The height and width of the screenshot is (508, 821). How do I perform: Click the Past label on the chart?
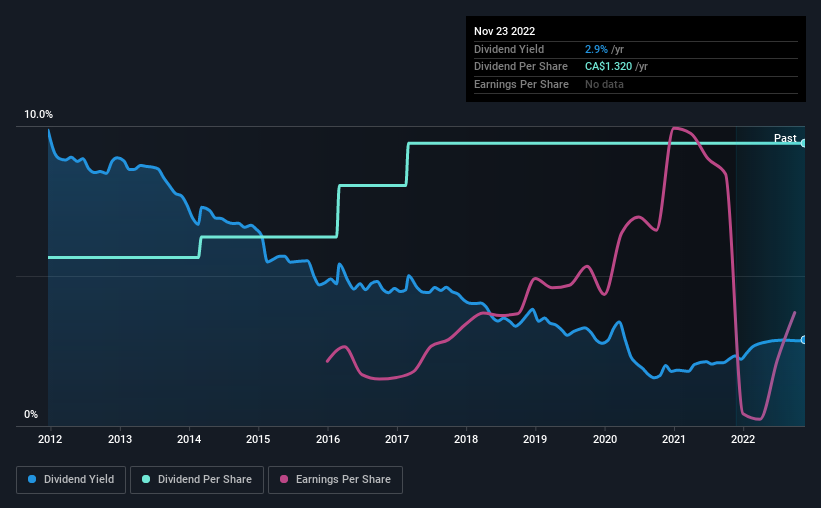pyautogui.click(x=785, y=138)
